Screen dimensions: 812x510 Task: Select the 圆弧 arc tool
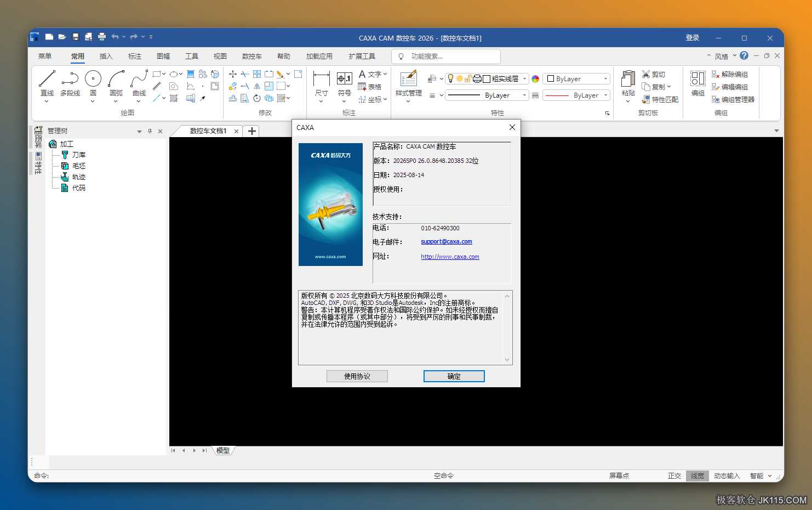[116, 84]
